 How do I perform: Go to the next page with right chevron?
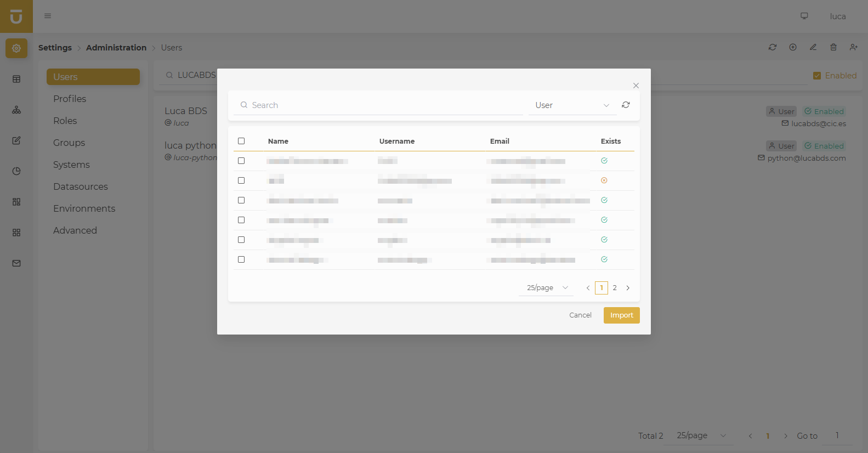click(x=628, y=288)
